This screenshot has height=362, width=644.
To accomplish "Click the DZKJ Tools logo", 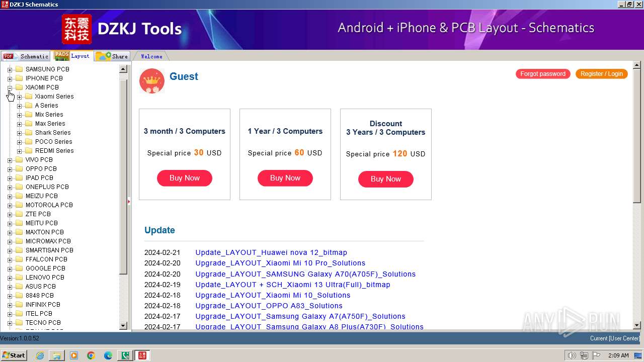I will tap(122, 29).
